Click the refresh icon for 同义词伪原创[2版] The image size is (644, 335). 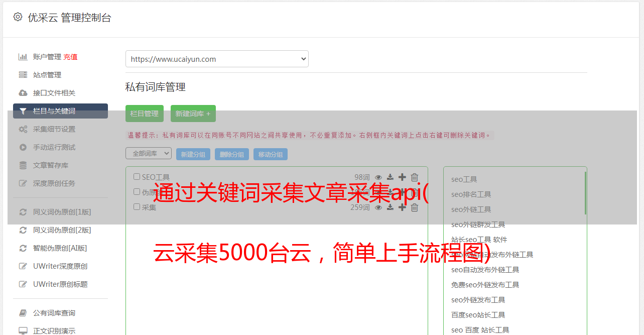point(23,230)
